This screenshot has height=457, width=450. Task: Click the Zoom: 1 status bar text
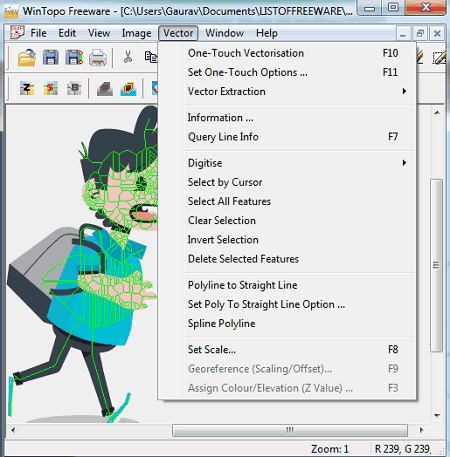click(x=330, y=449)
